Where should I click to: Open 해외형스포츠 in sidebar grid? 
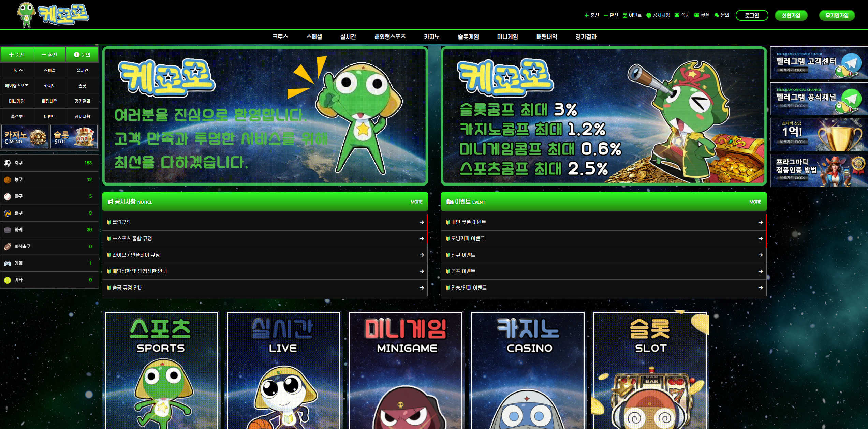pyautogui.click(x=17, y=86)
